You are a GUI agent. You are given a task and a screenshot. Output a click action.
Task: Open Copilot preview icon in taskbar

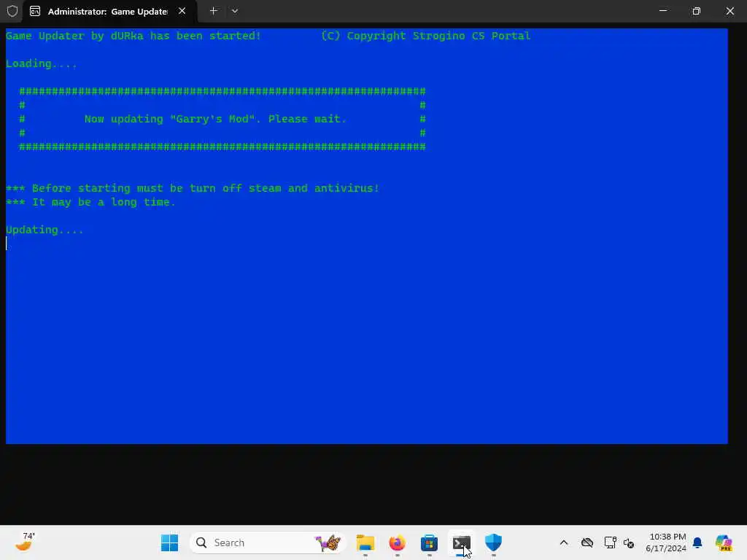724,542
